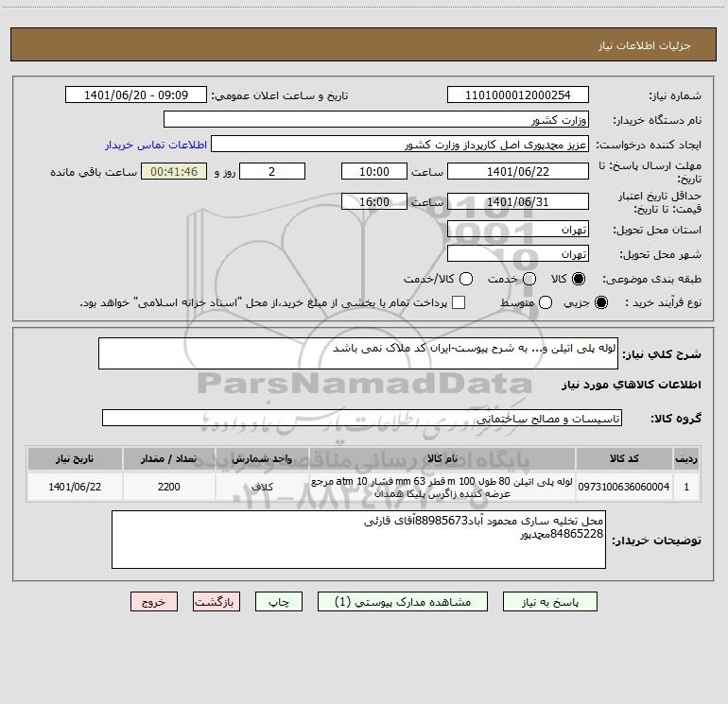The height and width of the screenshot is (704, 728).
Task: Click the announcement date field 1401/06/20 - 09:09
Action: tap(136, 95)
